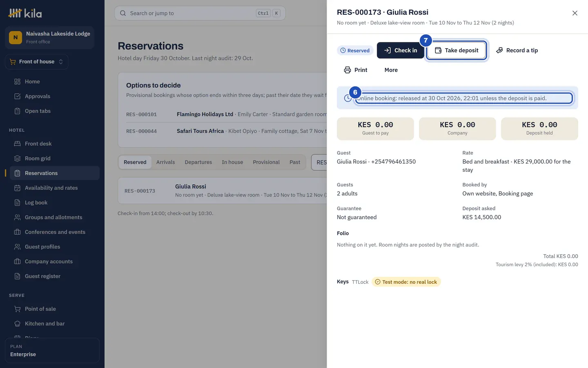Click the Guest profiles icon

17,247
